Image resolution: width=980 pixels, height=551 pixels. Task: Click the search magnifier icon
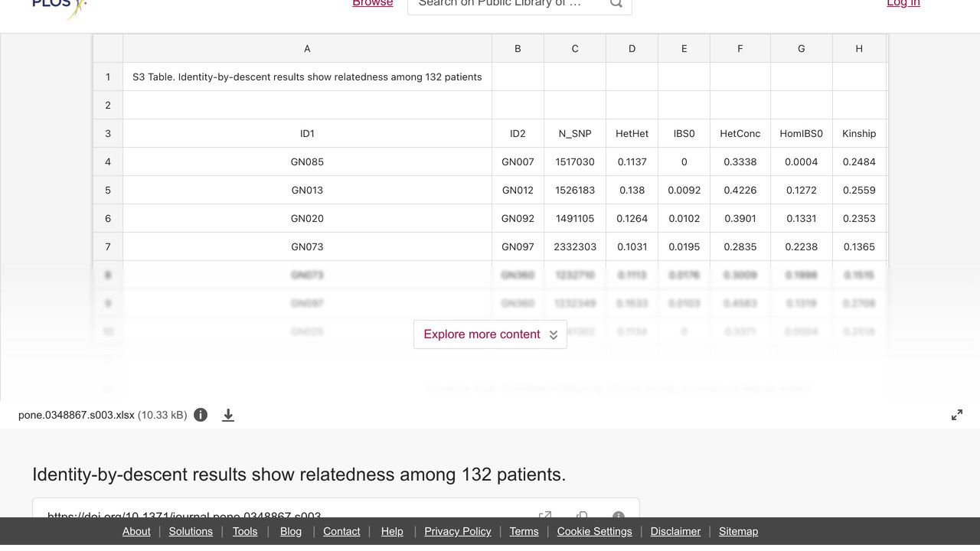pos(616,3)
